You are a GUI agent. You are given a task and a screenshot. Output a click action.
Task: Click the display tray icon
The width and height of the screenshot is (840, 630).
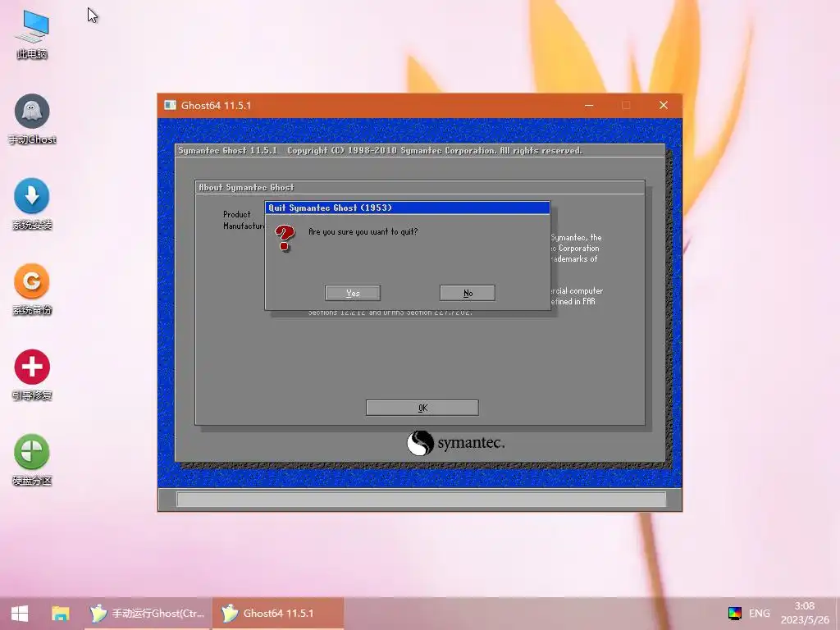click(735, 614)
